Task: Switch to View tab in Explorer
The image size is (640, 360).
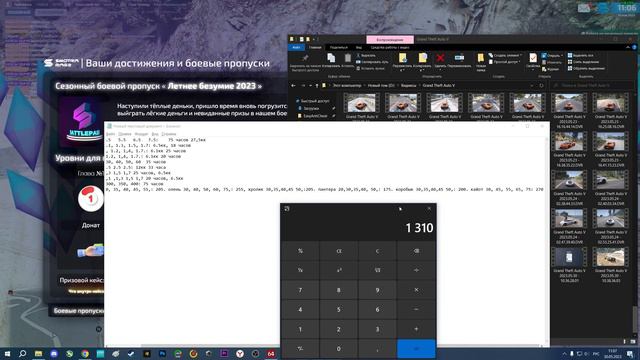Action: [x=359, y=47]
